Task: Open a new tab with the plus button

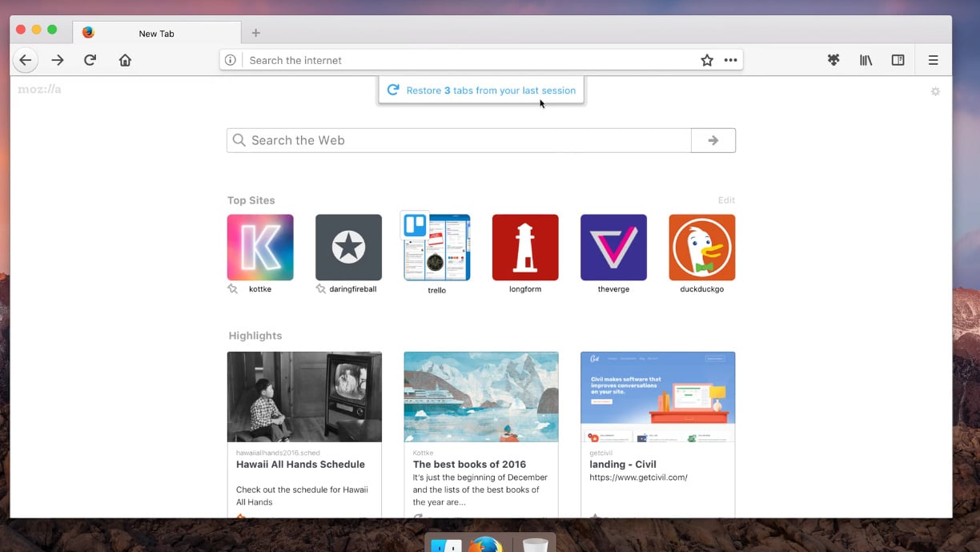Action: click(256, 33)
